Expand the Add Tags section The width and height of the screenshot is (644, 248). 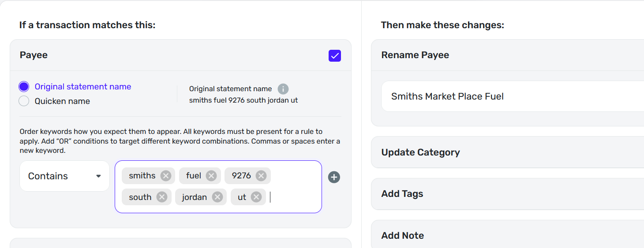point(402,194)
